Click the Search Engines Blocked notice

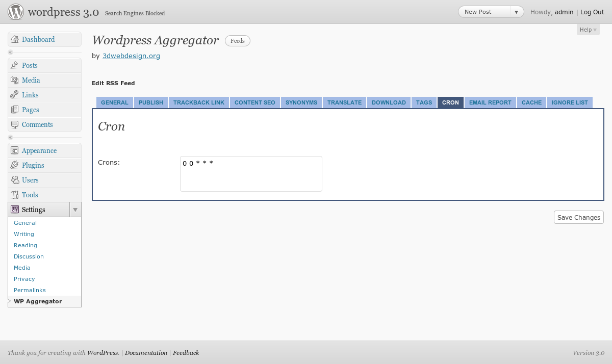pos(135,13)
